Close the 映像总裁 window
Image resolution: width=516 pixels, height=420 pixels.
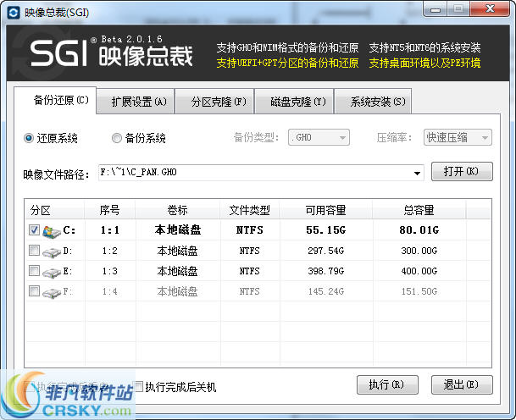(490, 8)
